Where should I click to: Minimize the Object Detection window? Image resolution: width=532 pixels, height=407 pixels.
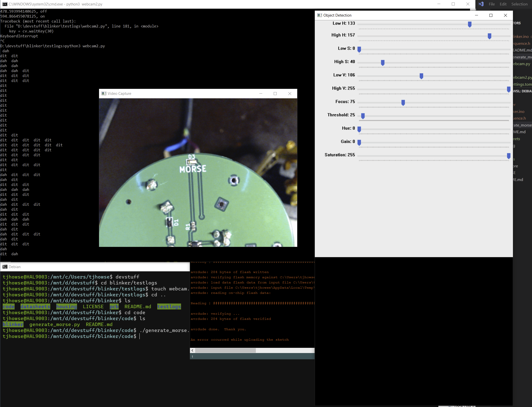(x=476, y=15)
